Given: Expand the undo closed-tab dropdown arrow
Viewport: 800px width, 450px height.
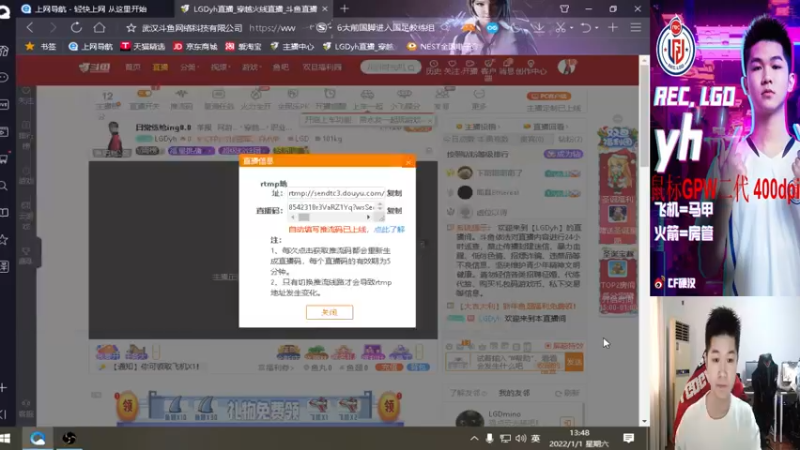Looking at the screenshot, I should point(596,28).
